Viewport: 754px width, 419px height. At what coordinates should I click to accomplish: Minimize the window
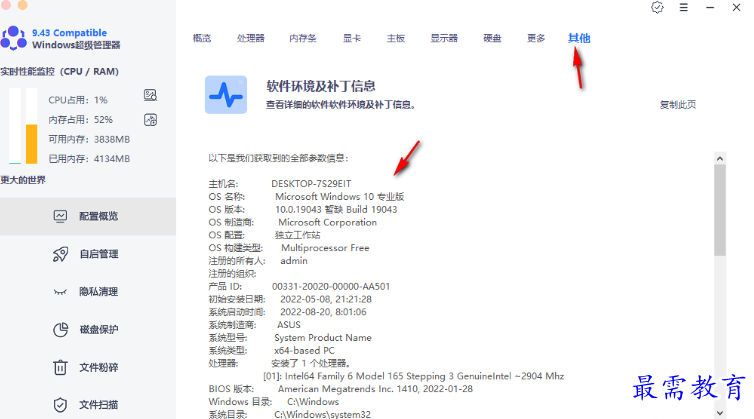click(x=710, y=8)
